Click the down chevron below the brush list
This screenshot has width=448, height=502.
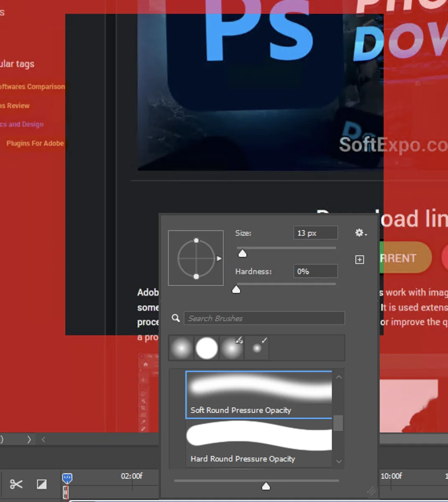pos(339,461)
